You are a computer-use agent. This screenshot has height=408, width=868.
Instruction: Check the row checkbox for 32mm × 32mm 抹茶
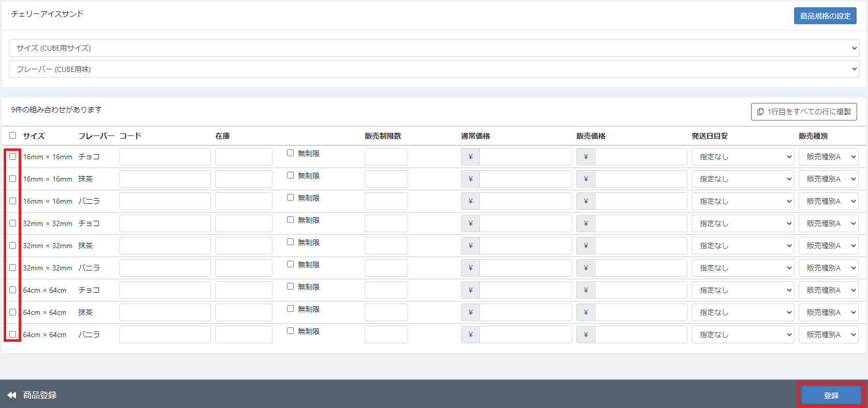13,246
